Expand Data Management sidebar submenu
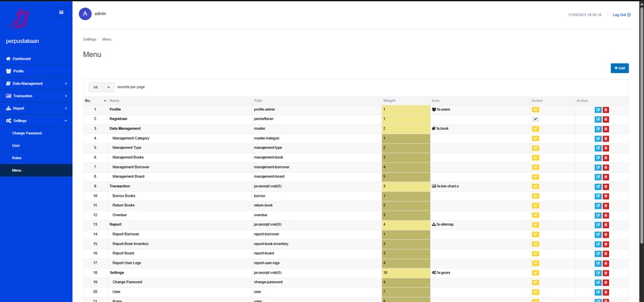 point(36,84)
